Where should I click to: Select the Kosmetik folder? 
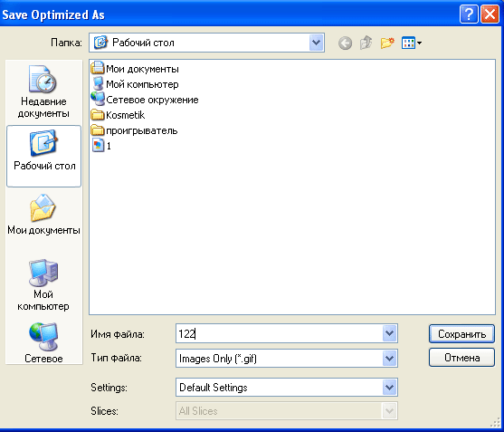pyautogui.click(x=118, y=115)
